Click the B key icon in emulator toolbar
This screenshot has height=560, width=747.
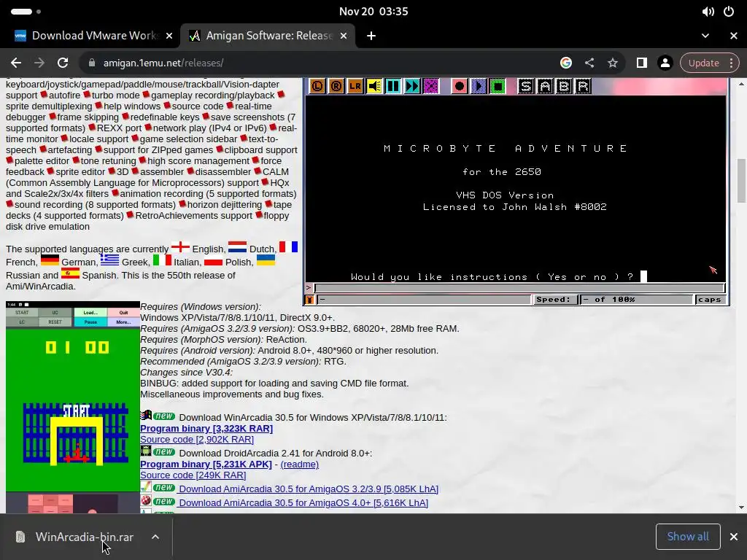coord(564,86)
